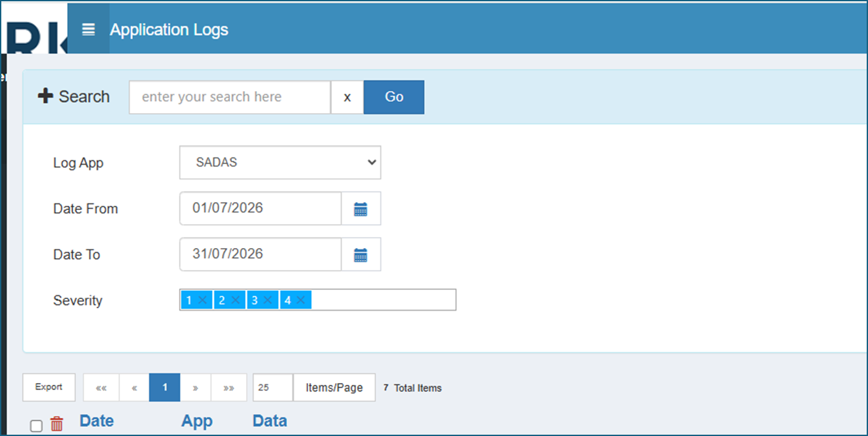
Task: Sort by the Date column header
Action: [97, 421]
